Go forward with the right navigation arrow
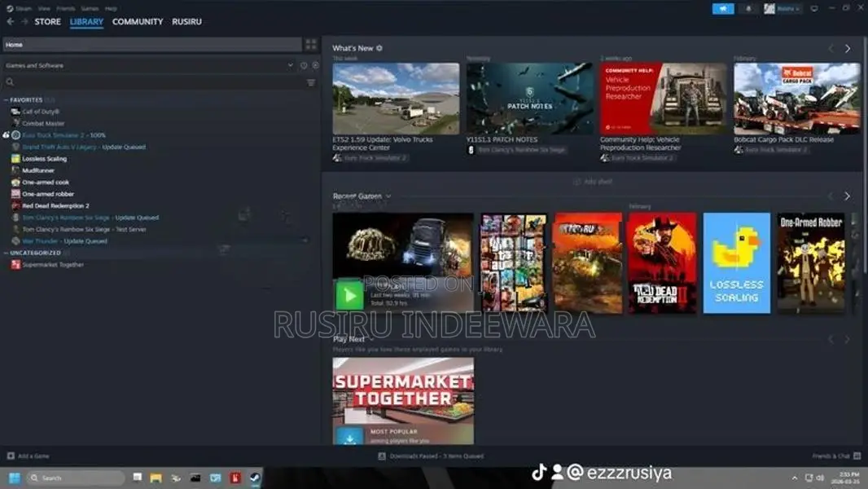 coord(24,22)
